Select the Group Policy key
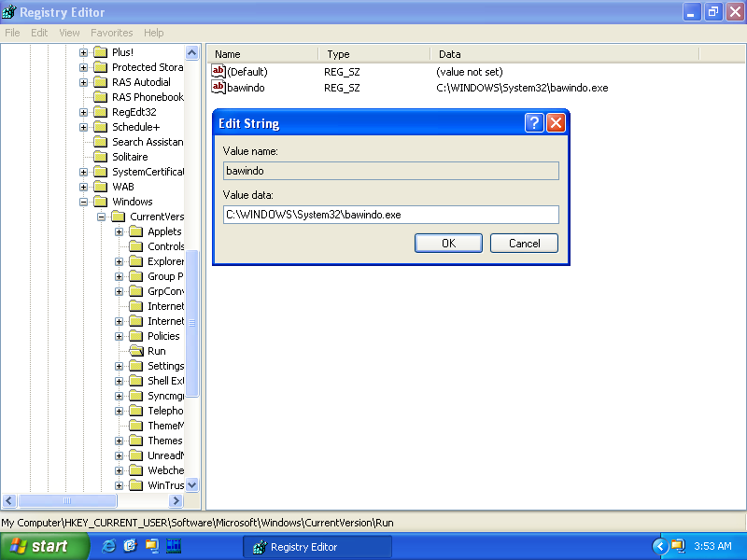Viewport: 747px width, 560px height. click(x=165, y=276)
